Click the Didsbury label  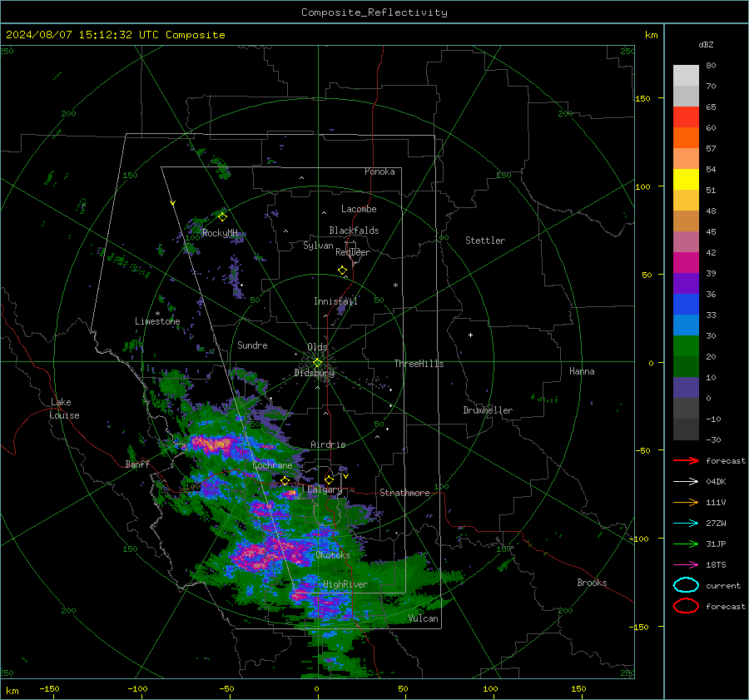[x=314, y=373]
